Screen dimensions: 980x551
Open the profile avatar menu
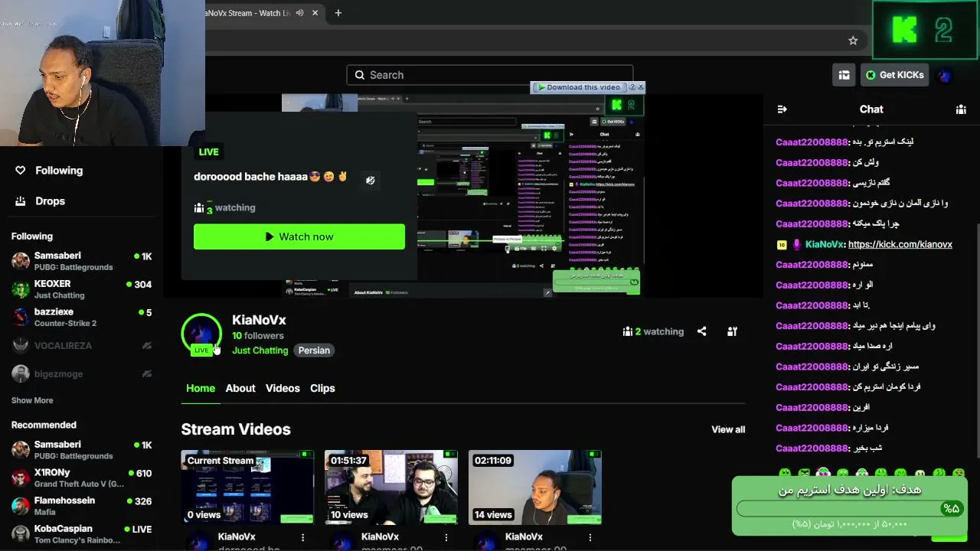[944, 75]
